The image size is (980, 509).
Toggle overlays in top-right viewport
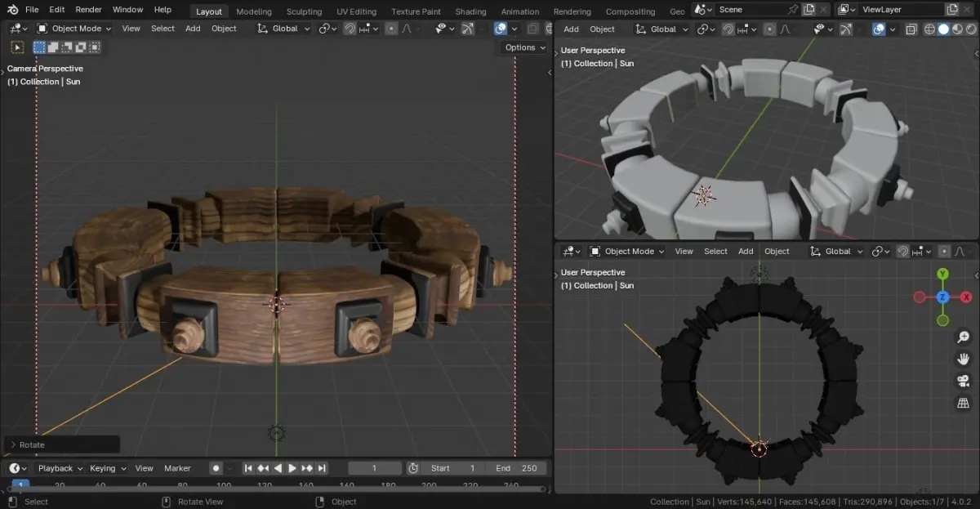(x=879, y=29)
